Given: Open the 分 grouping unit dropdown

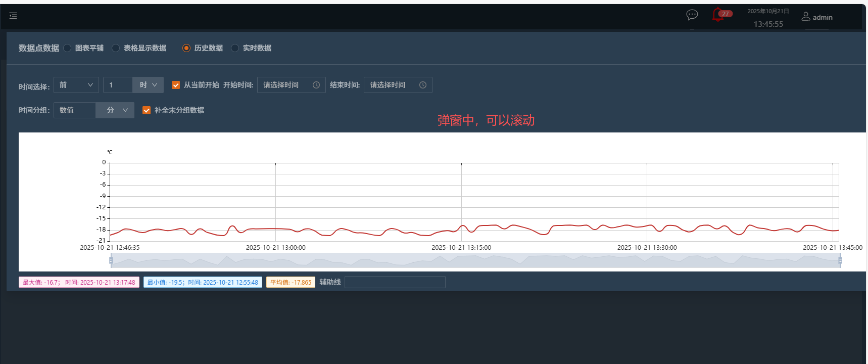Looking at the screenshot, I should click(115, 110).
